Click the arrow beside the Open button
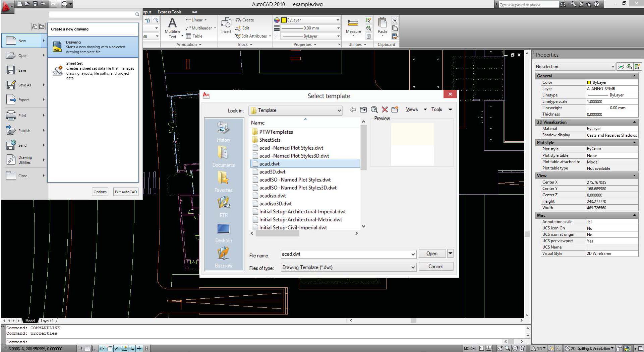Screen dimensions: 644x352 (x=450, y=254)
